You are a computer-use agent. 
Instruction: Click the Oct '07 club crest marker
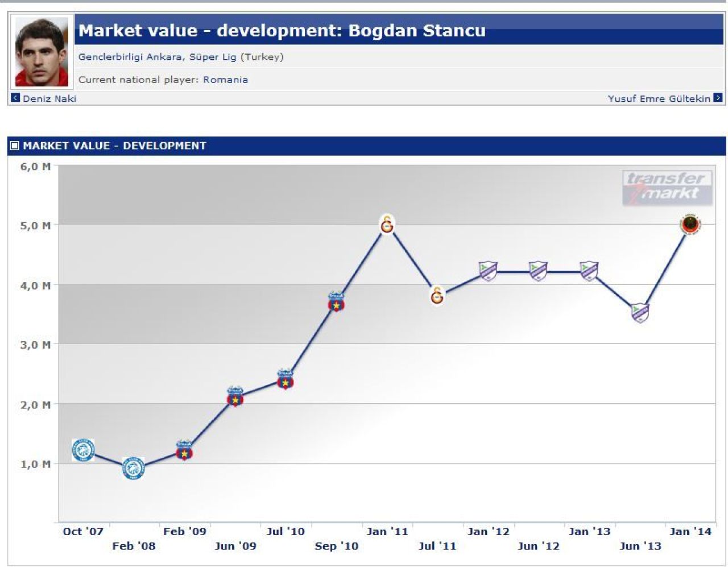83,450
